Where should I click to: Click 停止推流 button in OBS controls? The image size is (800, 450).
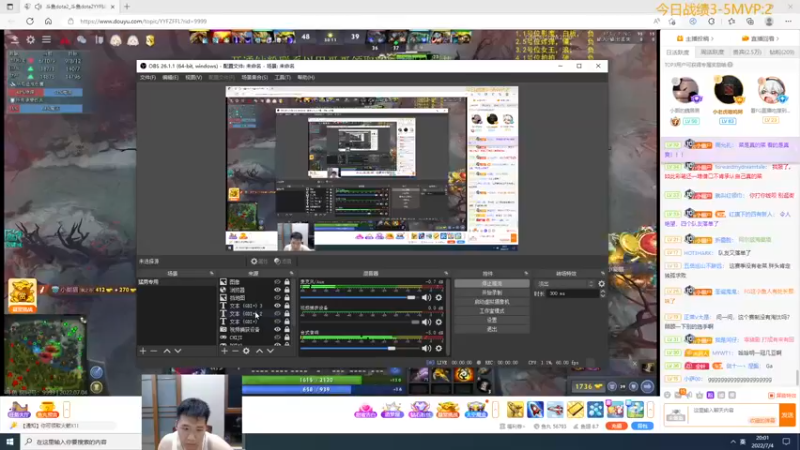pos(492,284)
